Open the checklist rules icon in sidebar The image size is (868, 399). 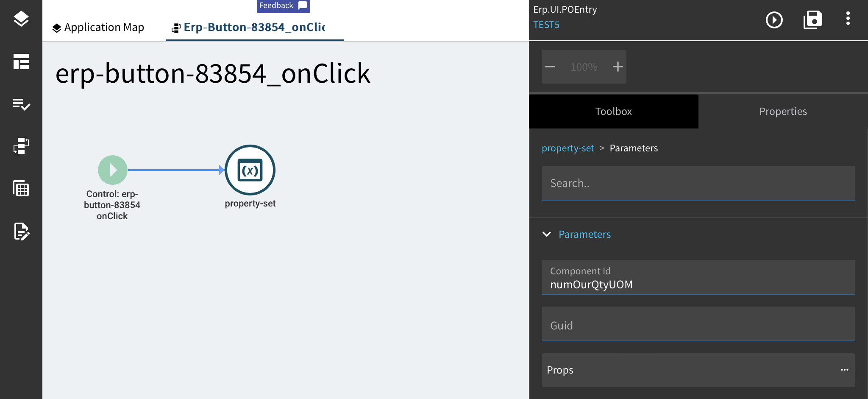coord(21,104)
